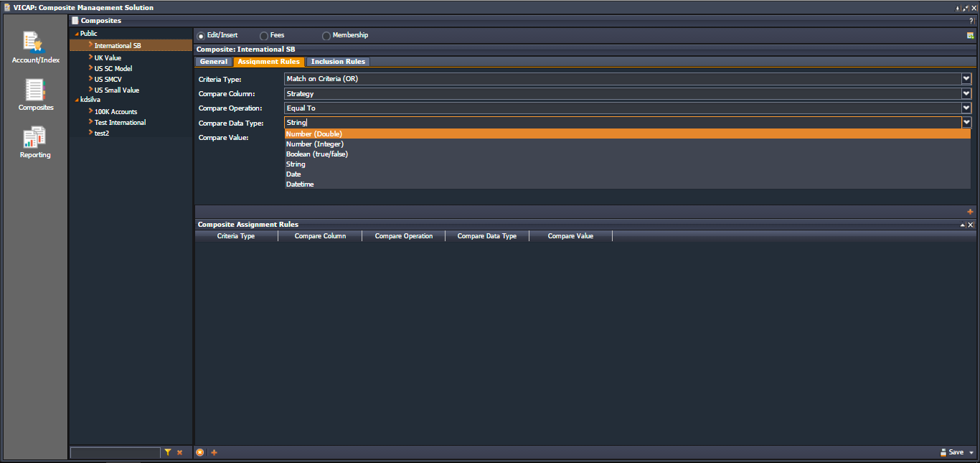Select US SC Model composite in tree
Image resolution: width=980 pixels, height=463 pixels.
coord(113,69)
